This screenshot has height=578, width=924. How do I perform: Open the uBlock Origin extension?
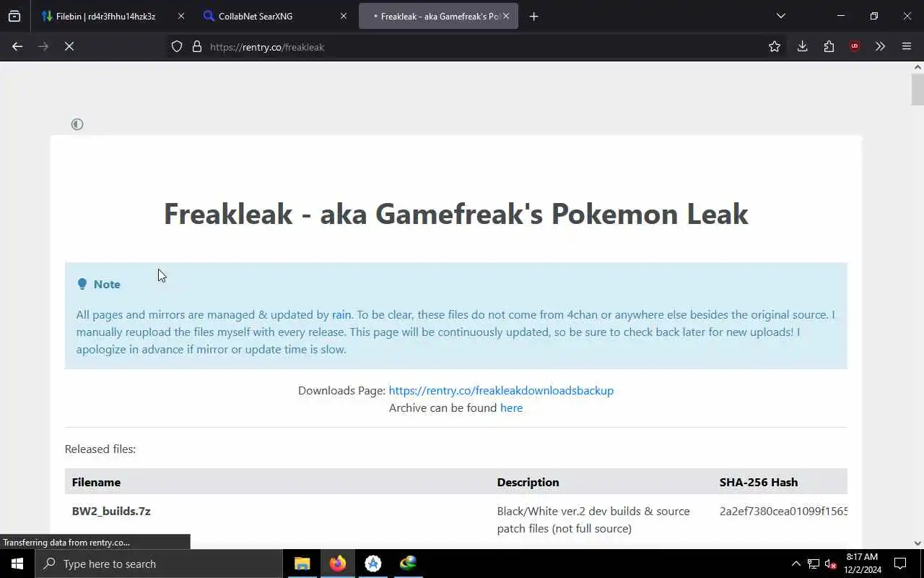click(x=855, y=46)
